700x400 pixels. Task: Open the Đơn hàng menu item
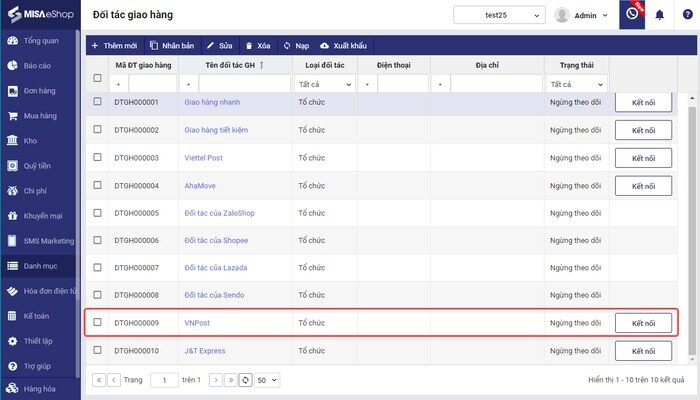40,91
